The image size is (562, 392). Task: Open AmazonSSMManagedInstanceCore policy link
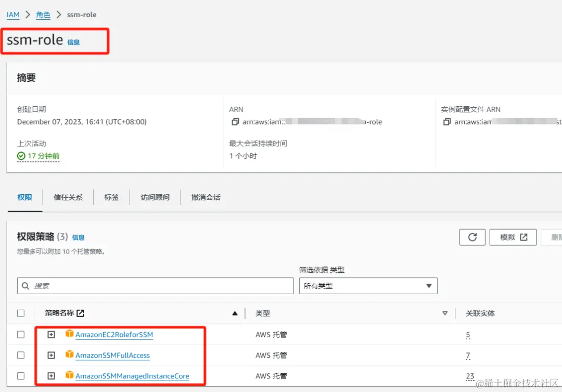132,376
